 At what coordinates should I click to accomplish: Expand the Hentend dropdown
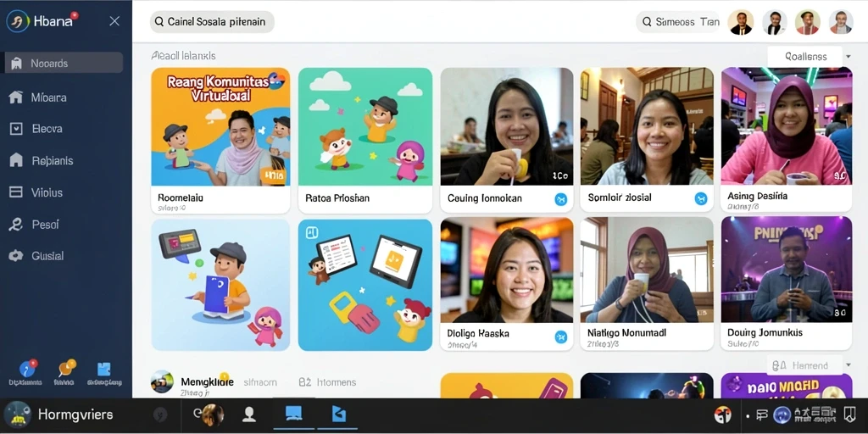coord(810,365)
